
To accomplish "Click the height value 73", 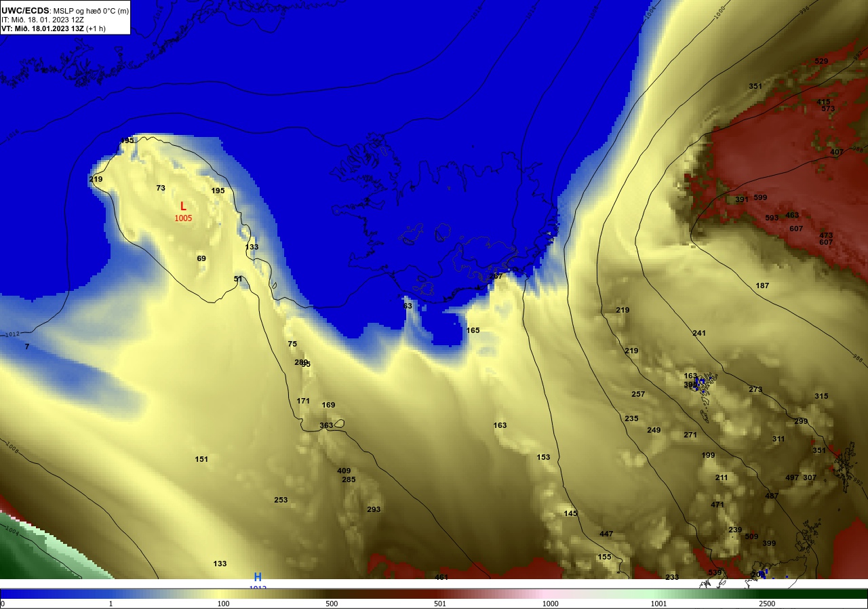I will point(161,189).
